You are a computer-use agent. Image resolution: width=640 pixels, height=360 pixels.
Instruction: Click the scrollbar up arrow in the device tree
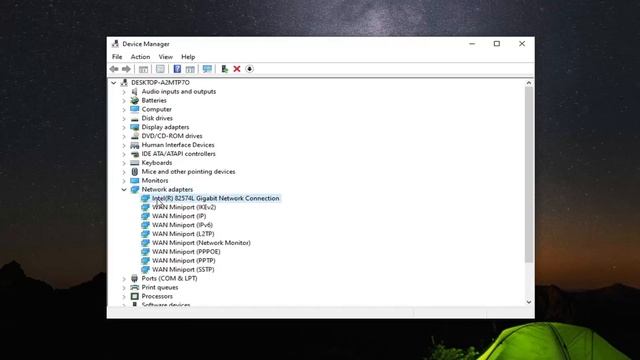click(x=529, y=83)
